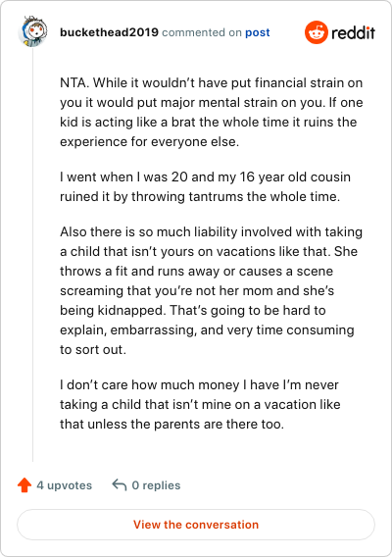Viewport: 392px width, 557px height.
Task: Click the line "that unless the parents are there"
Action: [171, 425]
